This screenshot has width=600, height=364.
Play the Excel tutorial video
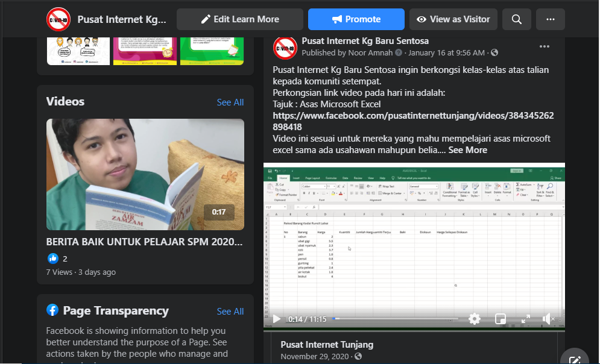tap(277, 319)
